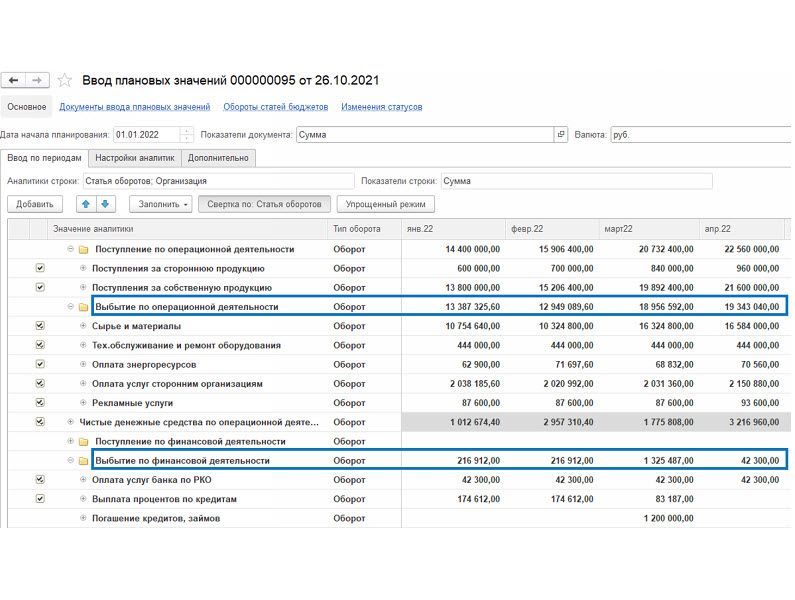Select the Ввод по периодам tab

[44, 158]
